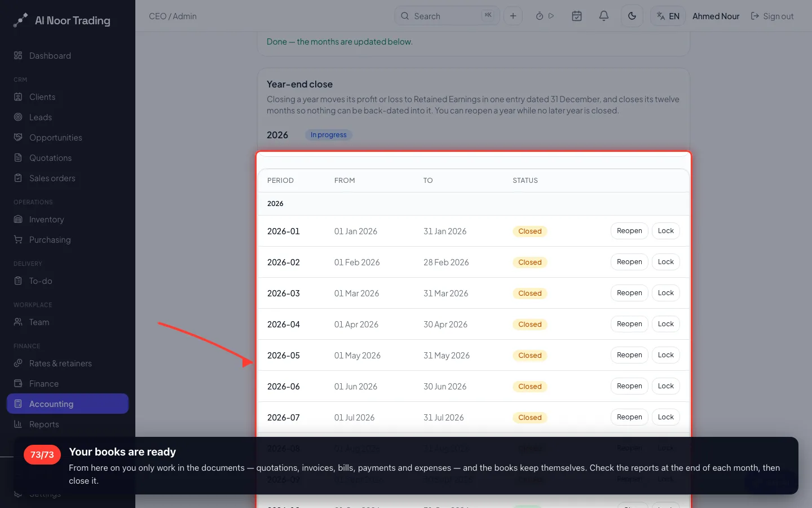Go to the Inventory warehouse icon
Screen dimensions: 812x508
(x=18, y=219)
